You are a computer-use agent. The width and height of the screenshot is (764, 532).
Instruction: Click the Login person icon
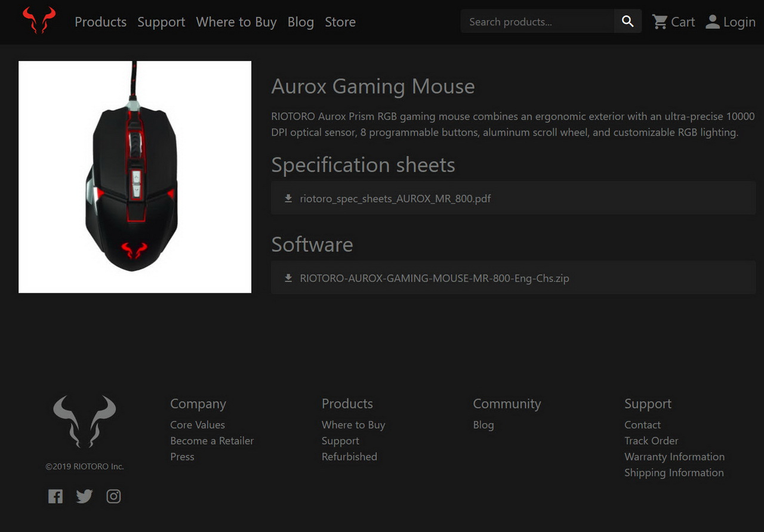click(713, 22)
